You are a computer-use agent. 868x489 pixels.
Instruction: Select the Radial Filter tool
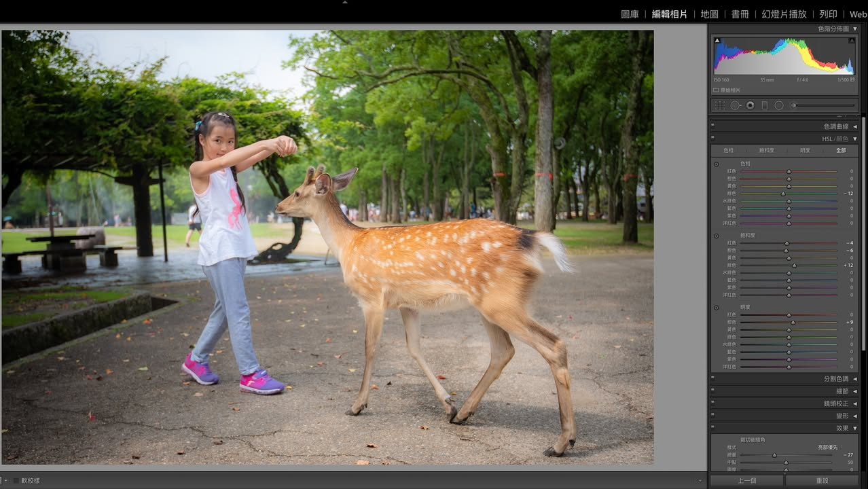pyautogui.click(x=779, y=105)
